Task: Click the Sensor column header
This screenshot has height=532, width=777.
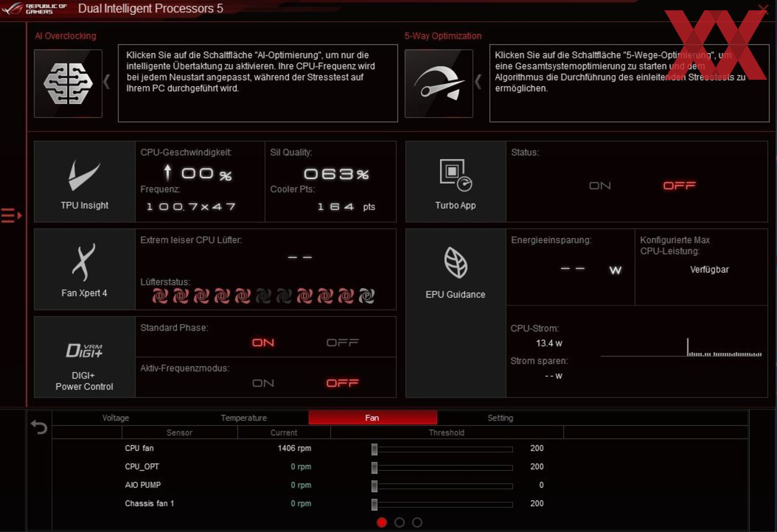Action: click(x=179, y=433)
